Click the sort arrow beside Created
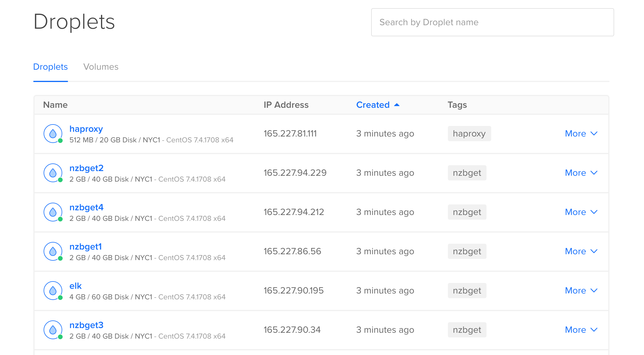This screenshot has height=355, width=644. [397, 105]
